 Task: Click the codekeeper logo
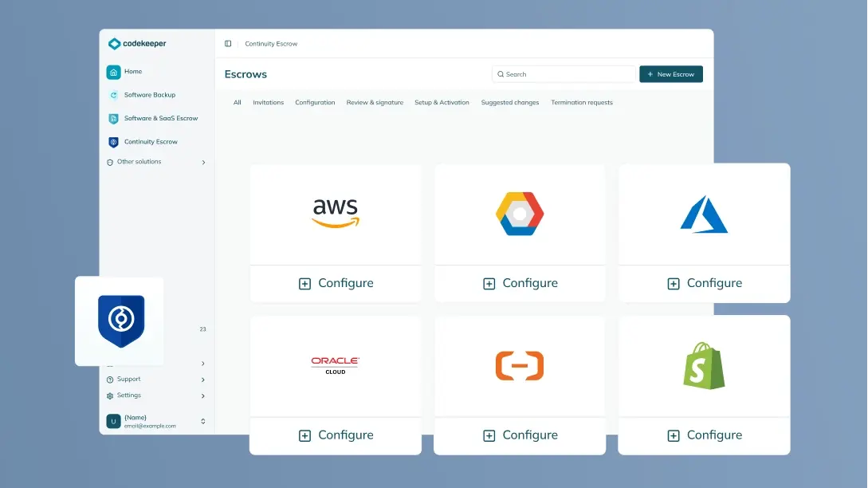tap(137, 44)
